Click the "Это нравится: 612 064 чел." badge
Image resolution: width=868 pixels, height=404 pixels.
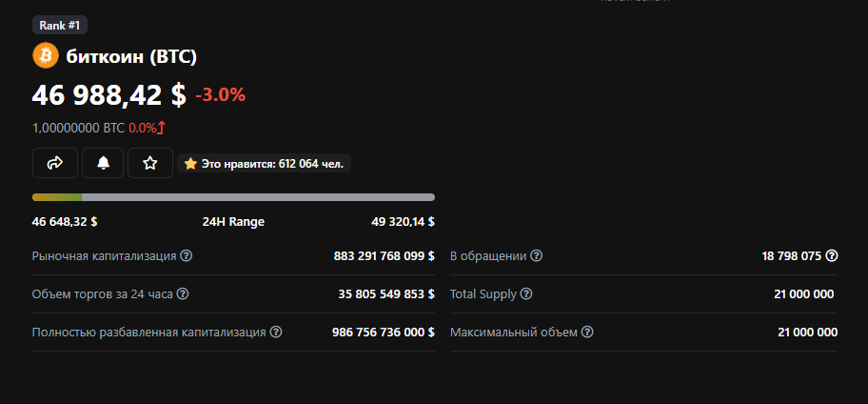coord(265,164)
